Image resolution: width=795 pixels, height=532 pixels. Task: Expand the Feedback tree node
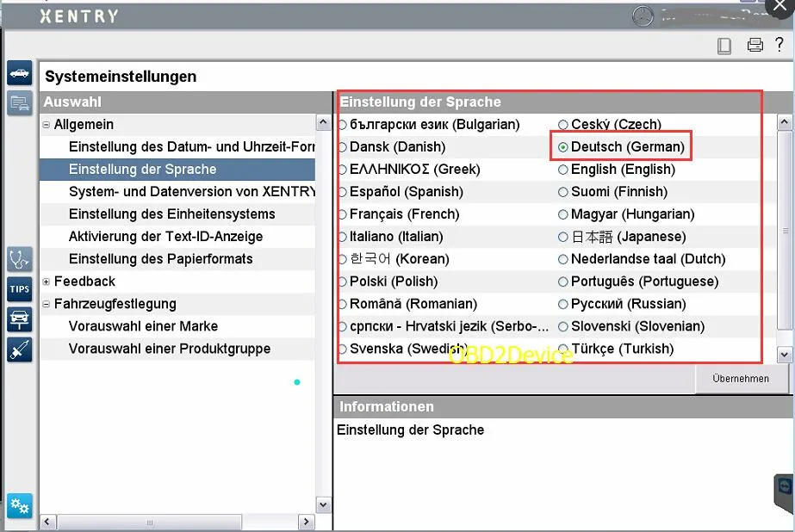(x=47, y=281)
